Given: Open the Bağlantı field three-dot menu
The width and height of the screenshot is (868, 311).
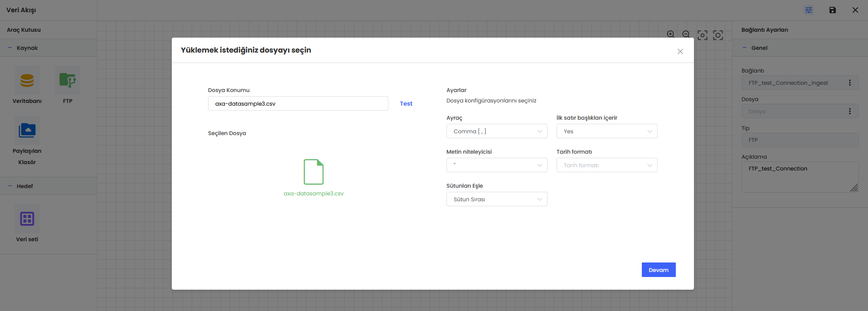Looking at the screenshot, I should click(850, 83).
